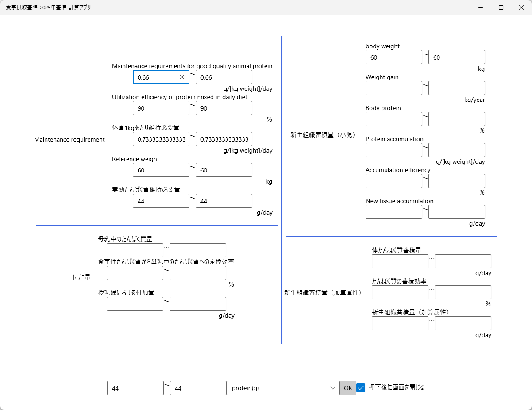Toggle the 押下後に画面を閉じる checkbox

coord(361,388)
